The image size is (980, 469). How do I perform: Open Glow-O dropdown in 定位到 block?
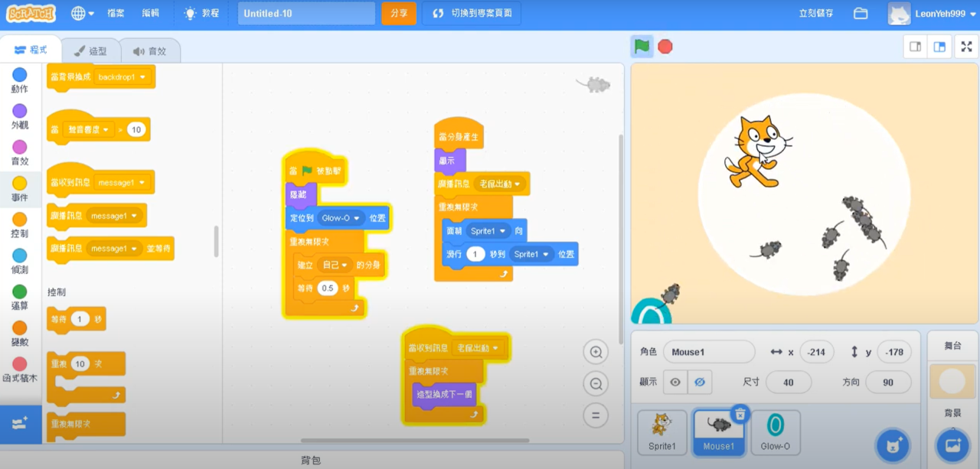(x=341, y=218)
